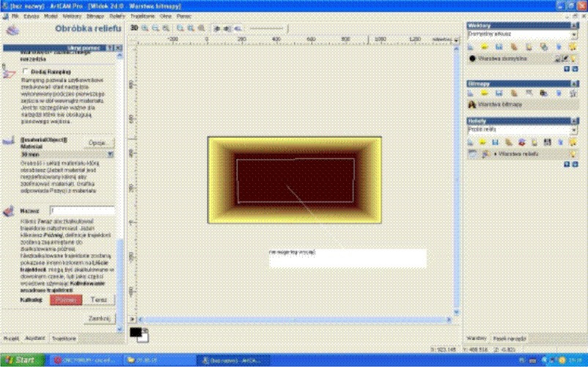Viewport: 588px width, 367px height.
Task: Switch to the Panel narzędzi tab
Action: coord(510,338)
